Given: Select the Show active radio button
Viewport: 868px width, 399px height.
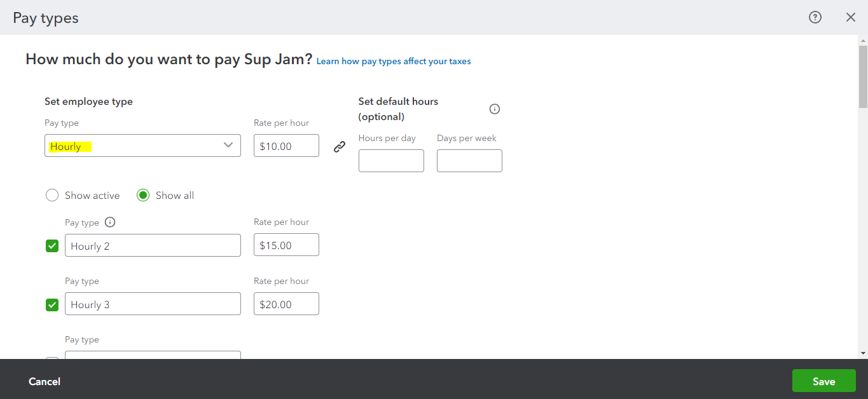Looking at the screenshot, I should click(52, 196).
